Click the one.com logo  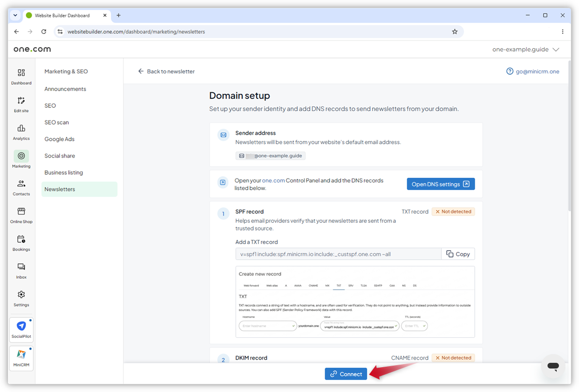tap(32, 49)
